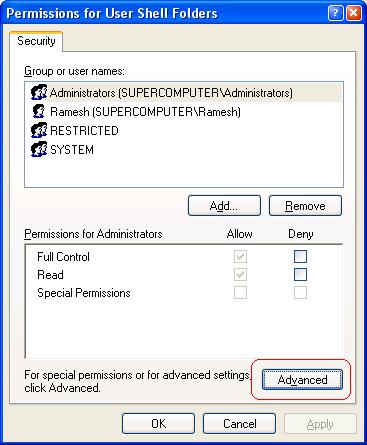The height and width of the screenshot is (445, 367).
Task: Add a new group or user
Action: tap(224, 206)
